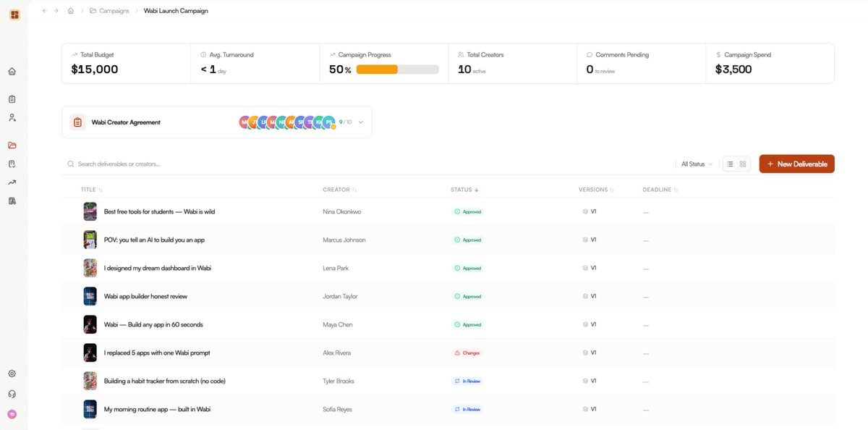Image resolution: width=868 pixels, height=430 pixels.
Task: Click the V1 version for Jordan Taylor
Action: tap(590, 297)
